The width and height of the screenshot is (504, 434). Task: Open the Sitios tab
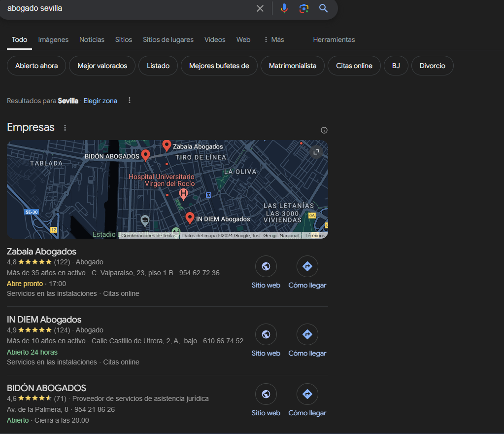pos(124,39)
